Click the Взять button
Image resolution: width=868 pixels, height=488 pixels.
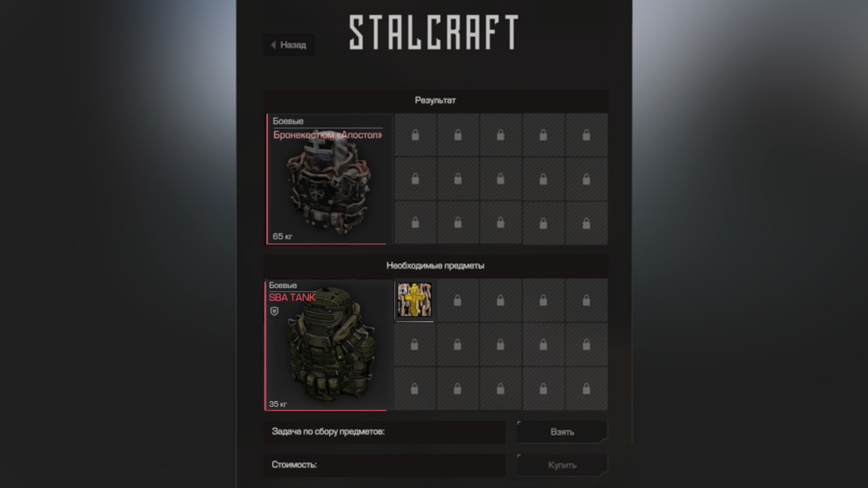(x=562, y=432)
